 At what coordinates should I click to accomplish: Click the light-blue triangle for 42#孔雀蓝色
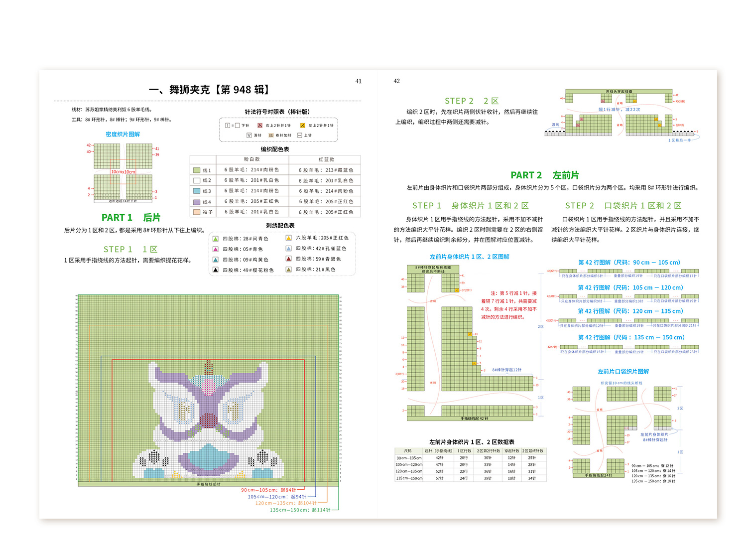point(288,248)
